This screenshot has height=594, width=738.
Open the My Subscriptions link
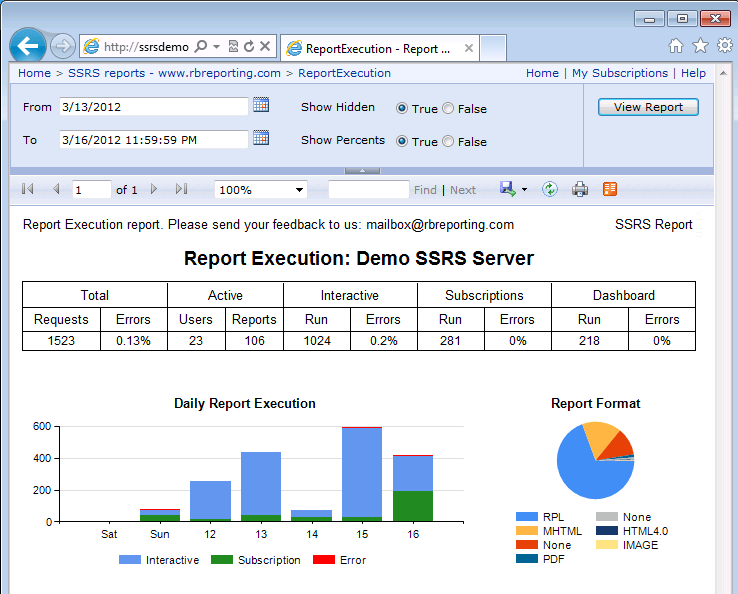(x=620, y=73)
